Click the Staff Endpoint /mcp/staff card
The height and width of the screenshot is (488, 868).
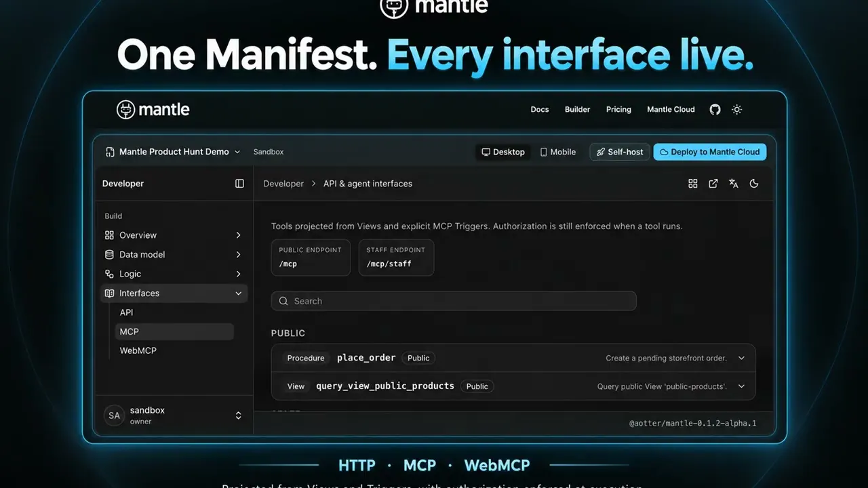click(396, 258)
